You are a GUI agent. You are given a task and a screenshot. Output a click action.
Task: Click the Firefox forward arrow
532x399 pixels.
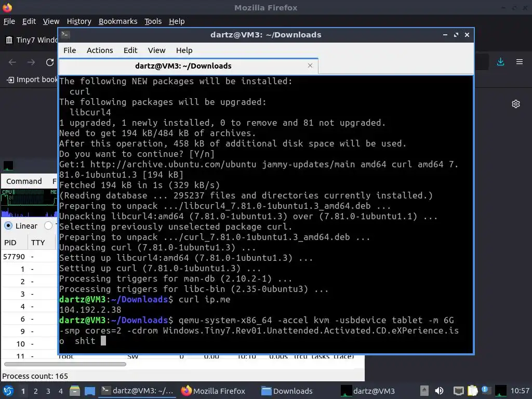[31, 62]
